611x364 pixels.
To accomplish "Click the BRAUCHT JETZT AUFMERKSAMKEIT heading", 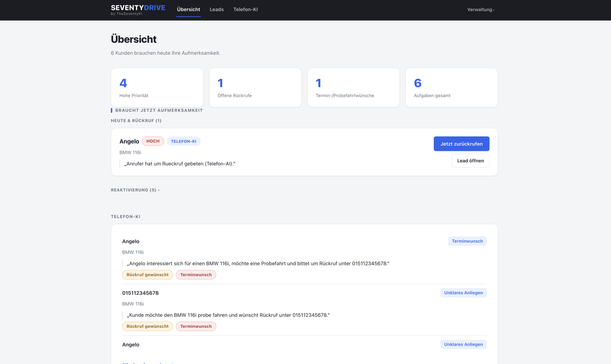I will tap(159, 110).
